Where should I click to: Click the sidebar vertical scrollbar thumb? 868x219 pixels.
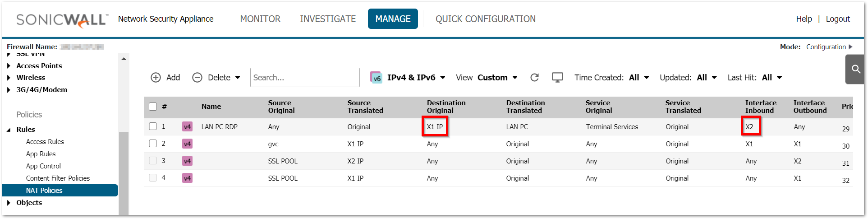coord(124,173)
